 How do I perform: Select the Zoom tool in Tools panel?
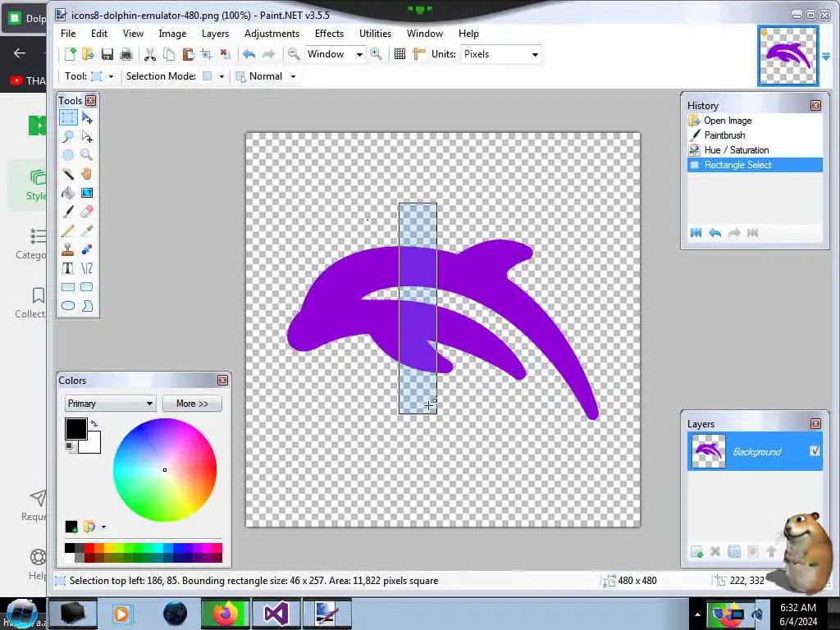[87, 155]
